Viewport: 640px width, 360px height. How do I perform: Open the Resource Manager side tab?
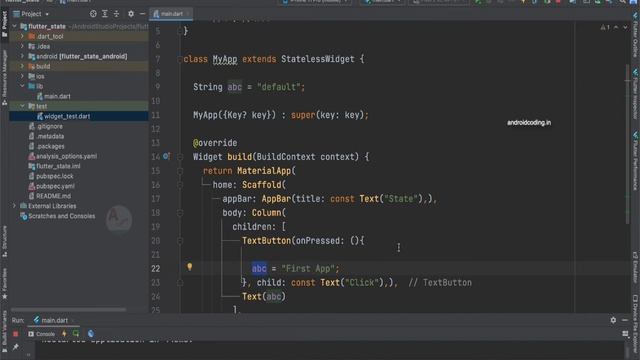coord(4,78)
